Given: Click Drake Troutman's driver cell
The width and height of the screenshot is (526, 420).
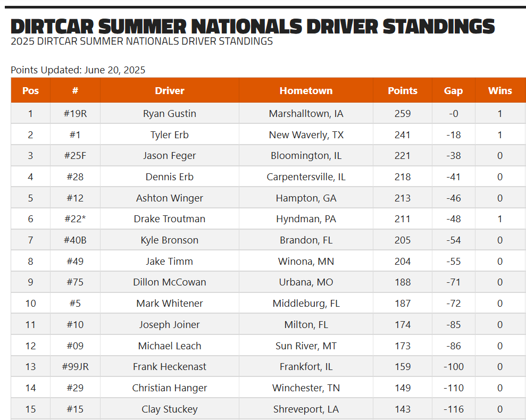Looking at the screenshot, I should [x=170, y=219].
